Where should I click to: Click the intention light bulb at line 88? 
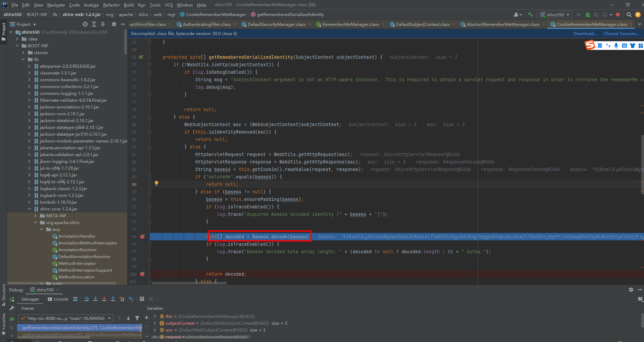coord(157,183)
